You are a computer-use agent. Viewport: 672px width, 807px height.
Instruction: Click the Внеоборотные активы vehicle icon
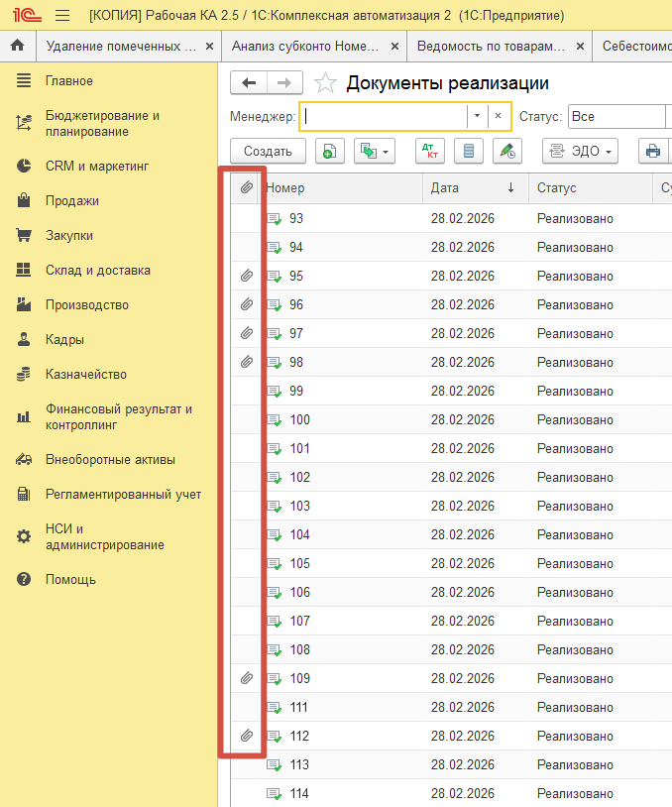click(24, 460)
